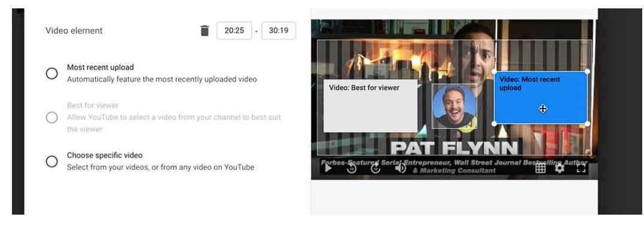Click top-left resize handle of blue element
This screenshot has width=644, height=229.
coord(495,71)
